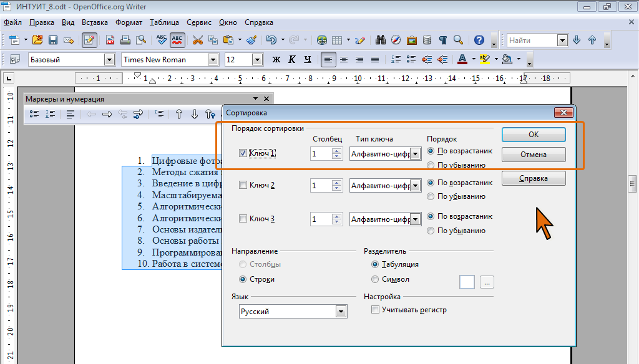Run Spelling and Grammar check icon
Viewport: 639px width, 364px height.
(162, 40)
